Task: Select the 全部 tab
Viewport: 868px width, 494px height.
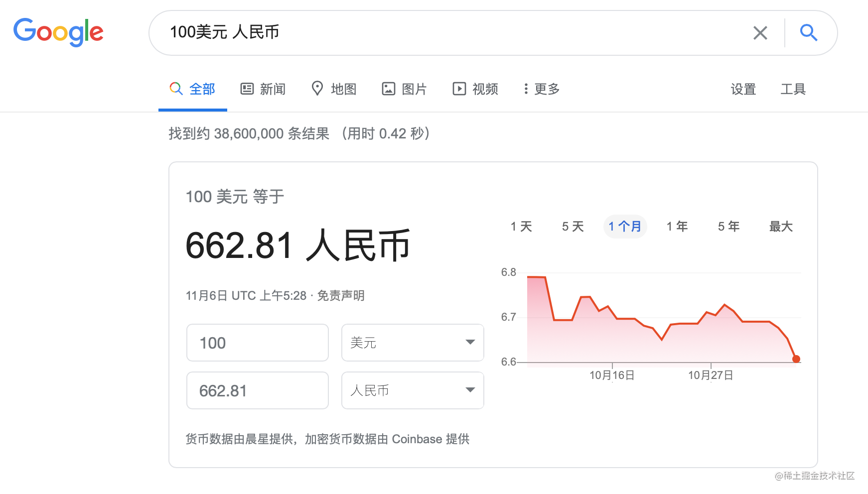Action: 192,89
